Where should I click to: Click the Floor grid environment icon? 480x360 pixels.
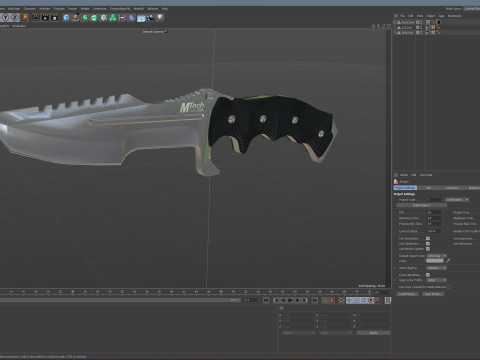141,18
